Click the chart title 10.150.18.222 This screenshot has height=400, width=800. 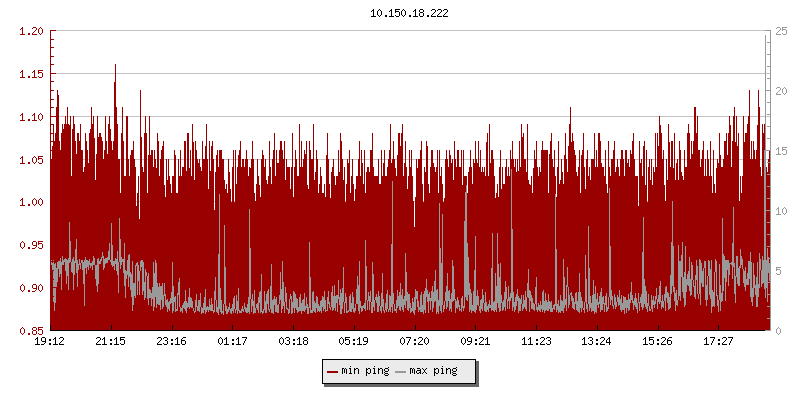pos(409,13)
